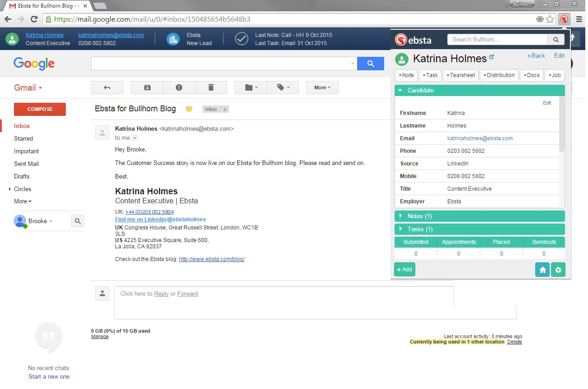
Task: Open the Drafts folder
Action: [x=22, y=177]
